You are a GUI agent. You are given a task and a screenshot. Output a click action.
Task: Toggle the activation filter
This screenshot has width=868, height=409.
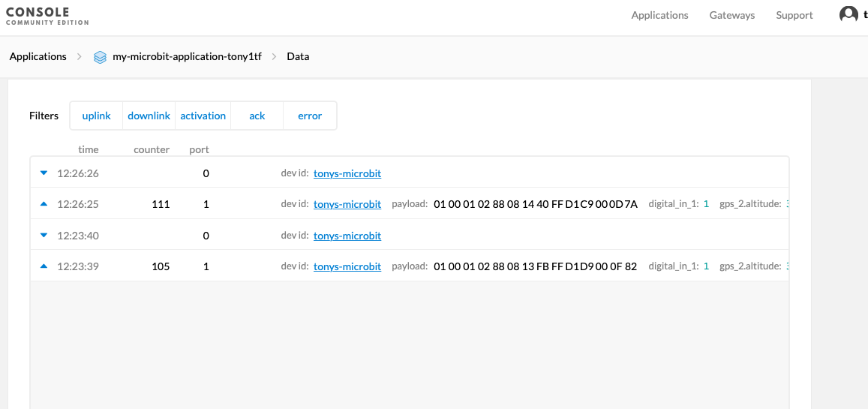click(203, 116)
